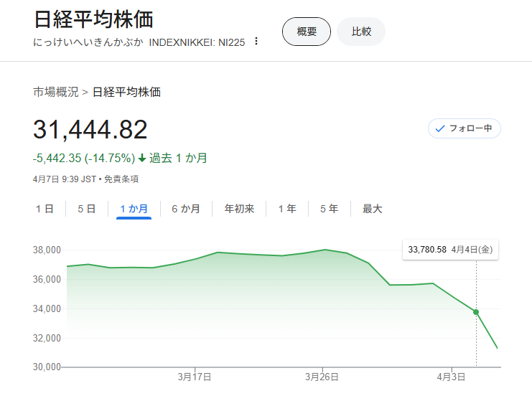Switch chart to 1年 range
The height and width of the screenshot is (396, 532).
(x=287, y=209)
